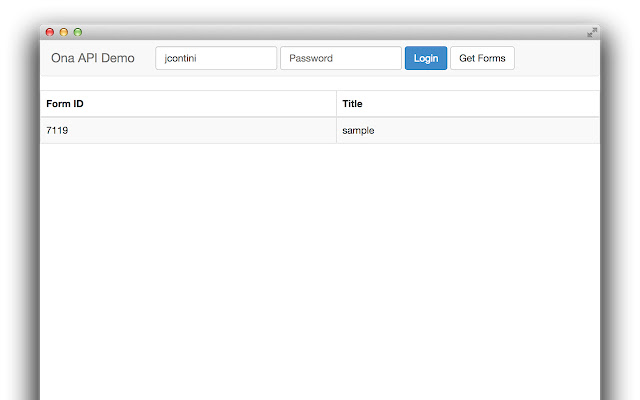Image resolution: width=640 pixels, height=400 pixels.
Task: Click the sample title cell
Action: [x=358, y=130]
